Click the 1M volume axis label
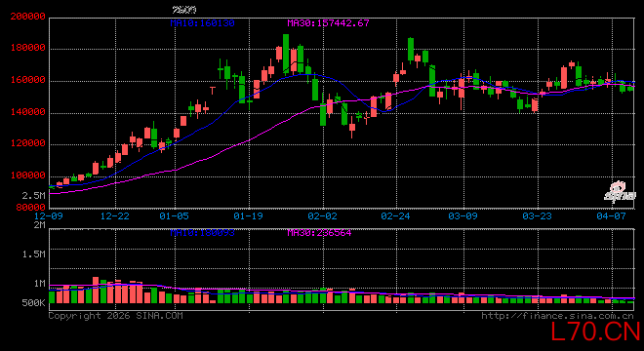644x351 pixels. coord(39,284)
